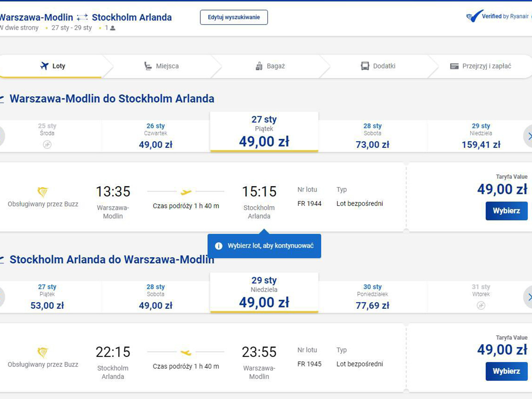The height and width of the screenshot is (399, 532).
Task: Select outbound date 26 sty Czwartek
Action: tap(155, 136)
